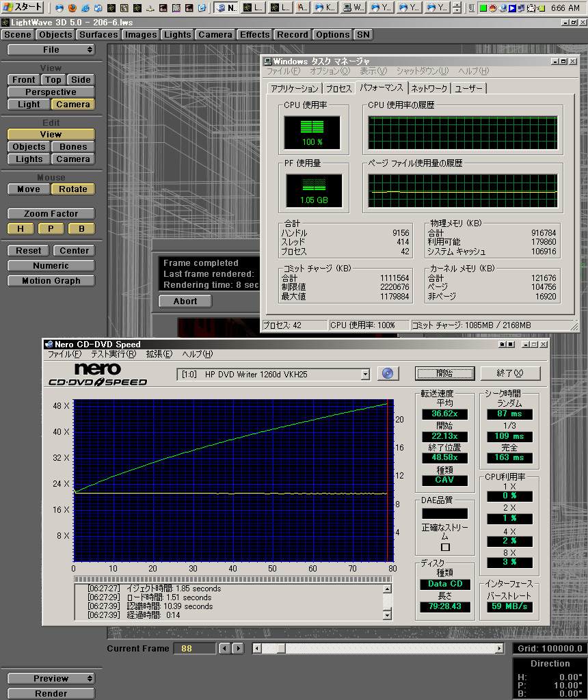
Task: Toggle the accurate stream checkbox in DAE quality
Action: click(445, 547)
